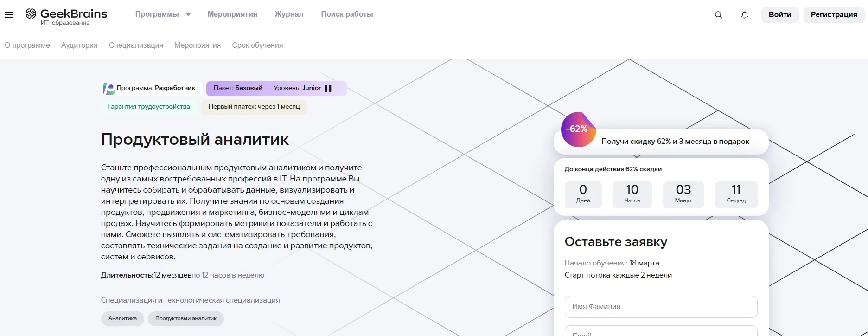
Task: Open the Мероприятия header menu item
Action: pyautogui.click(x=232, y=14)
